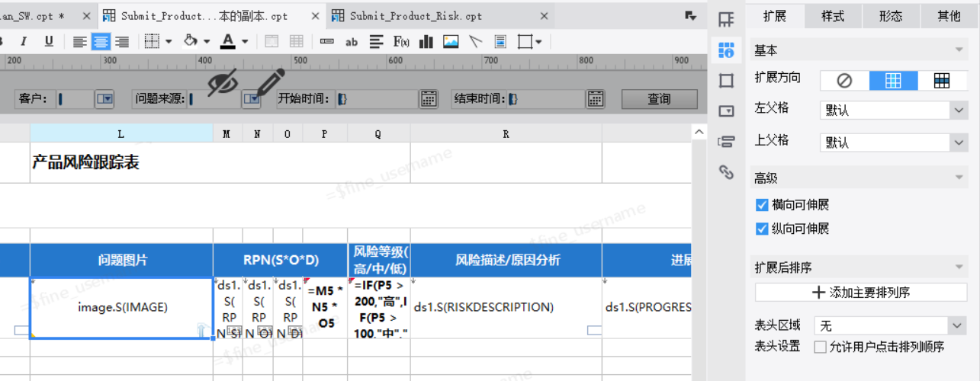Toggle underline formatting
The width and height of the screenshot is (980, 381).
point(49,42)
